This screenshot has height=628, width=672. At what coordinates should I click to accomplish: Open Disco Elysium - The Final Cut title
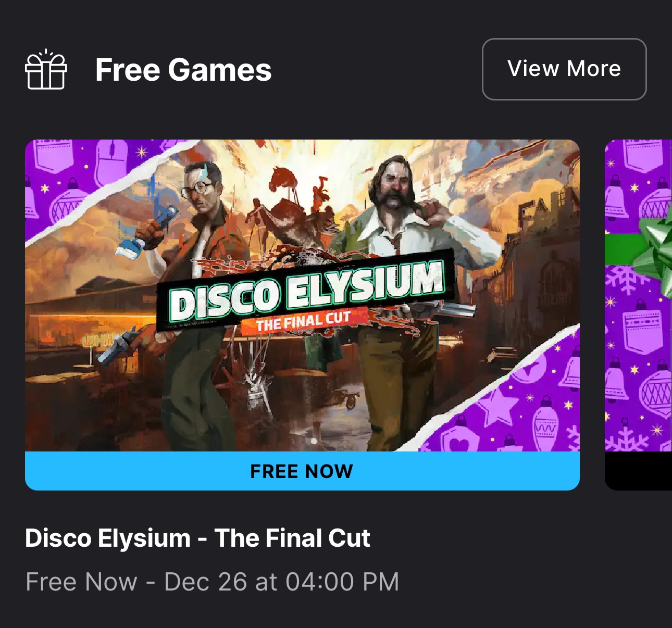click(197, 538)
